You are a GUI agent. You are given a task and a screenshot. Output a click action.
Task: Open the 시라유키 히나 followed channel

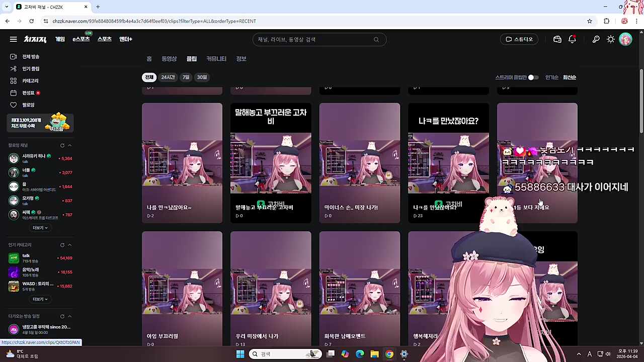[x=40, y=158]
